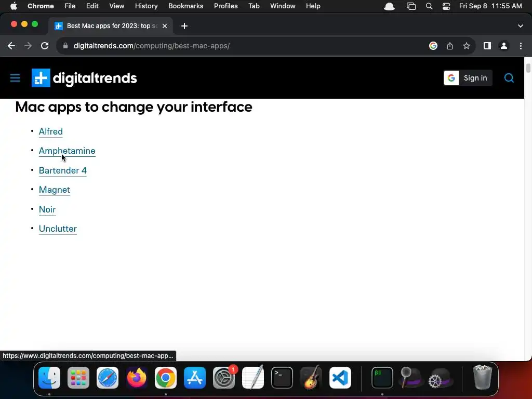This screenshot has height=399, width=532.
Task: Open the Noir link
Action: (47, 209)
